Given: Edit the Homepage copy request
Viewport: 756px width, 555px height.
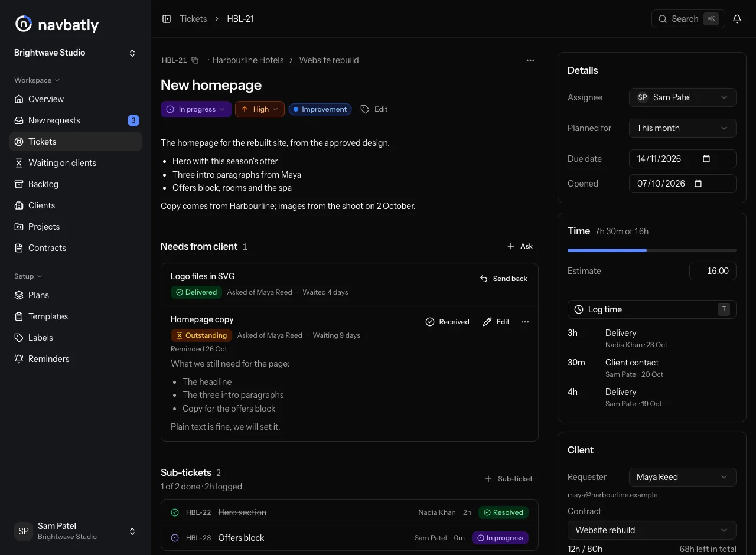Looking at the screenshot, I should coord(496,322).
